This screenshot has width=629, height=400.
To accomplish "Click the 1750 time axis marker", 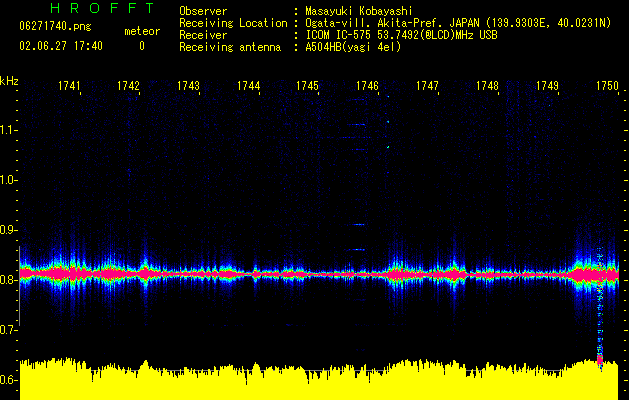I will click(607, 86).
